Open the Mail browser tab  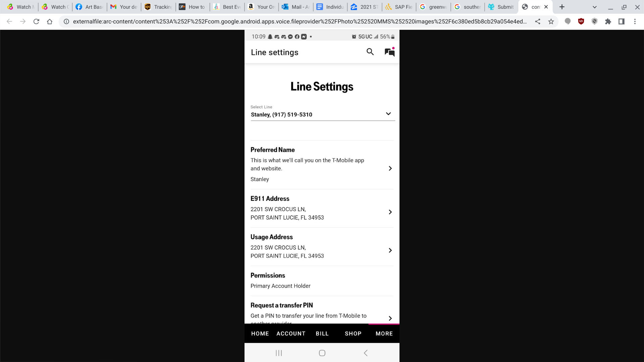point(296,7)
